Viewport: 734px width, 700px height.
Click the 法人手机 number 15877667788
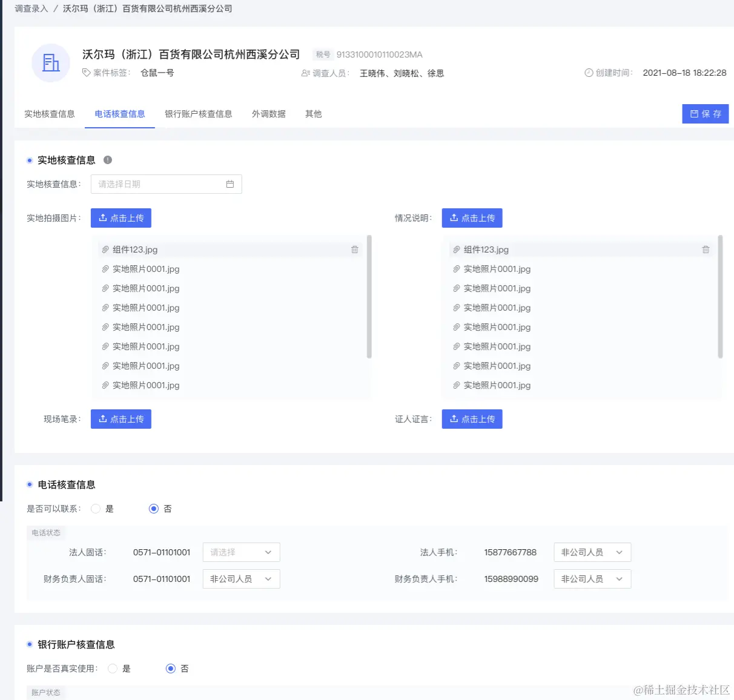(511, 552)
